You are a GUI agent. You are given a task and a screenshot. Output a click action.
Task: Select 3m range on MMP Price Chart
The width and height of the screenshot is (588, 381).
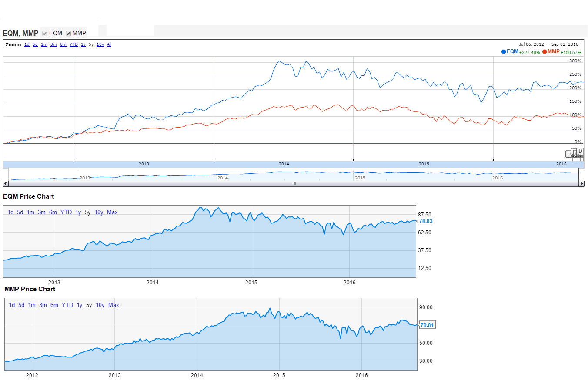click(x=43, y=305)
